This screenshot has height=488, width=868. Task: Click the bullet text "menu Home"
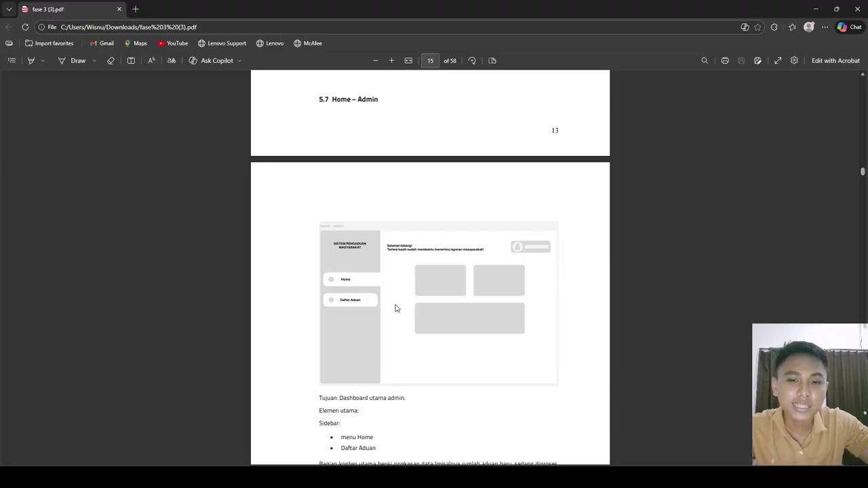point(357,437)
